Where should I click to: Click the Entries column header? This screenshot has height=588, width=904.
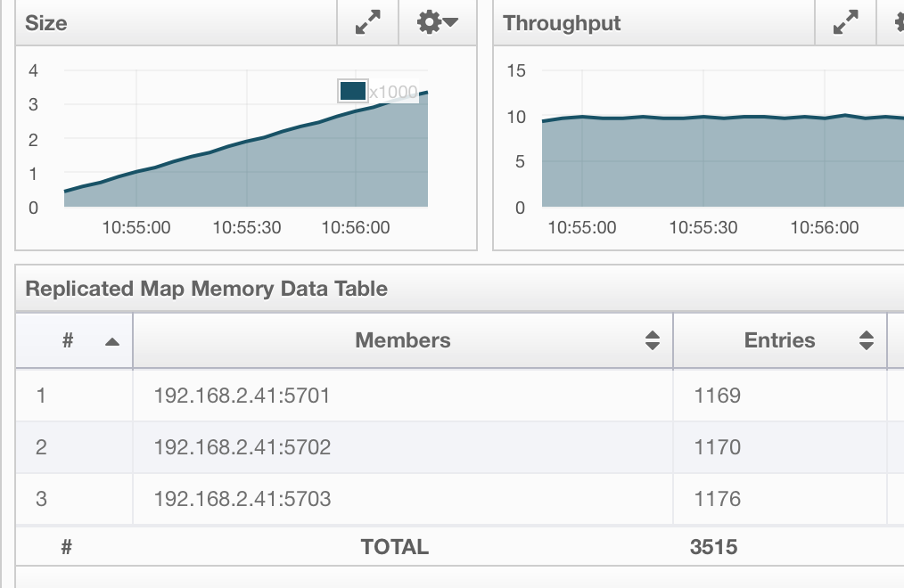click(779, 340)
